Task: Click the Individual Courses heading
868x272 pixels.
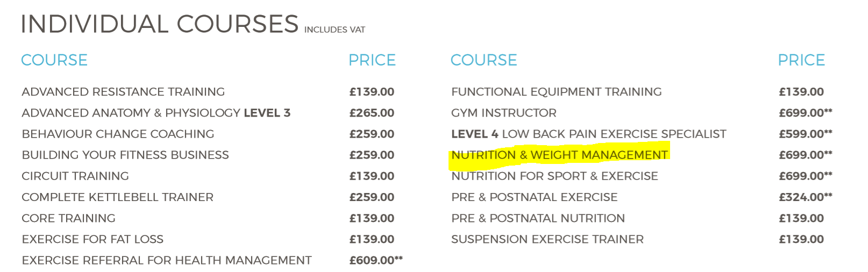Action: (x=159, y=24)
